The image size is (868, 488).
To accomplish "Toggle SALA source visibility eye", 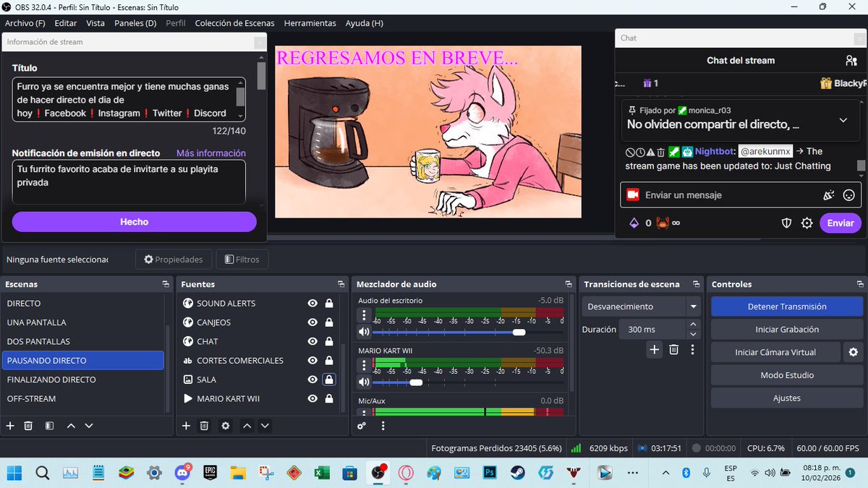I will pyautogui.click(x=312, y=380).
